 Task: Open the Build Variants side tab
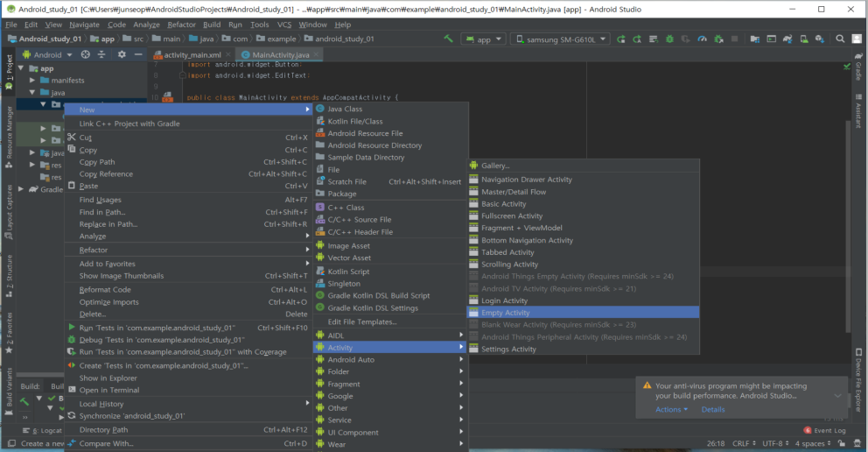pyautogui.click(x=9, y=391)
